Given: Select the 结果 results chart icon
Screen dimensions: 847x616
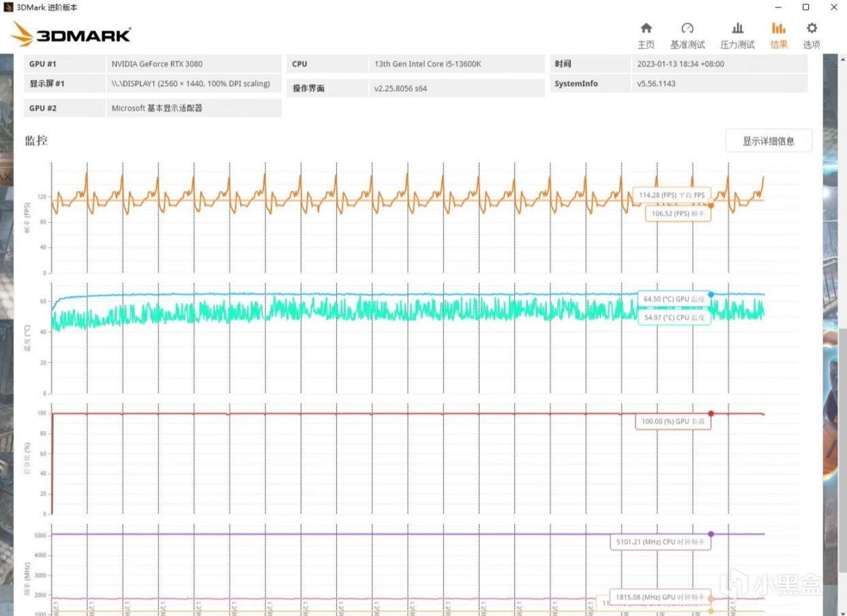Looking at the screenshot, I should coord(778,29).
